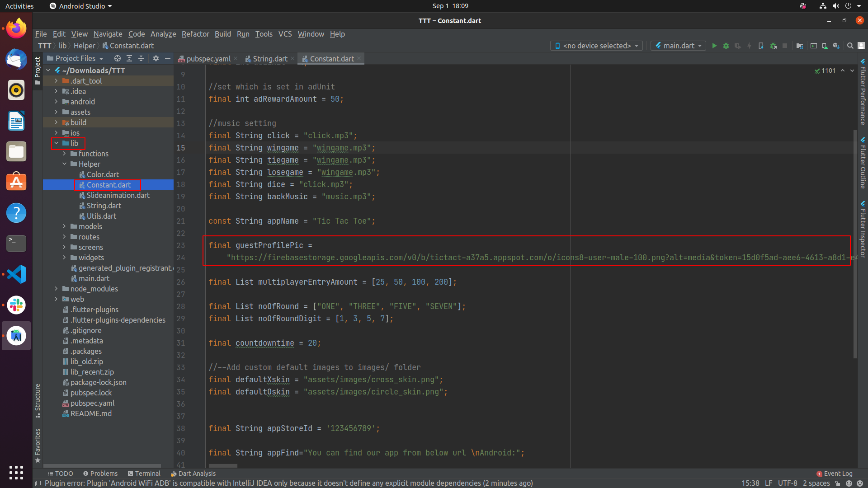868x488 pixels.
Task: Open the device selector dropdown
Action: coord(596,46)
